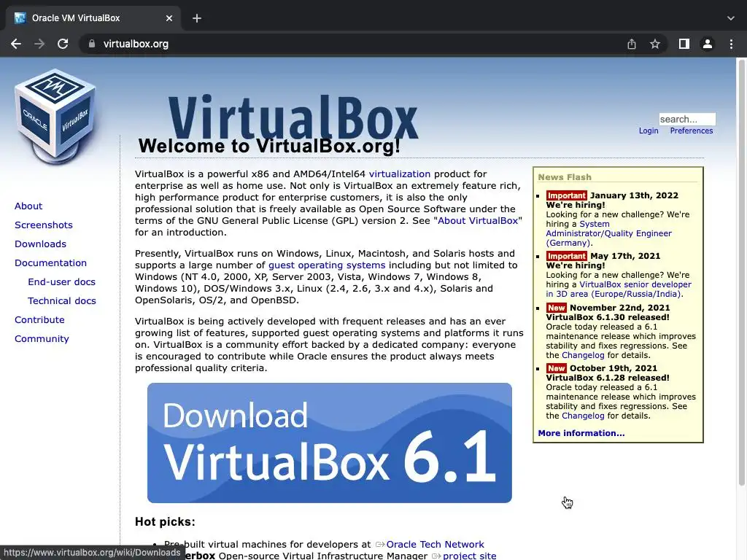Follow the guest operating systems link
Screen dimensions: 747x560
(327, 265)
